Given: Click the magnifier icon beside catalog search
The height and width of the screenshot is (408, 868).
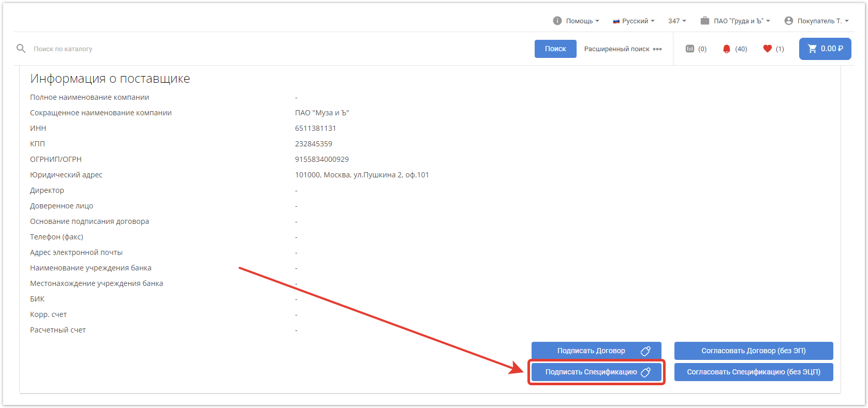Looking at the screenshot, I should point(21,49).
